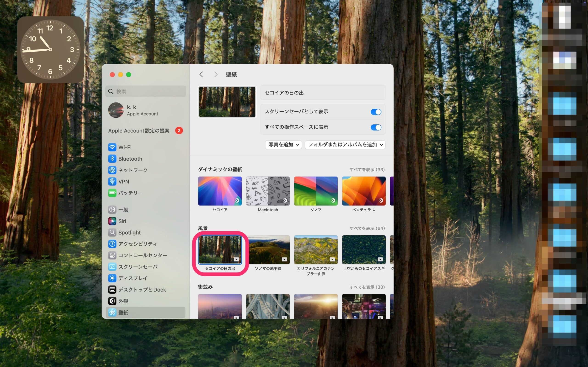
Task: Show すべてを表示 for 街並み category
Action: [367, 287]
